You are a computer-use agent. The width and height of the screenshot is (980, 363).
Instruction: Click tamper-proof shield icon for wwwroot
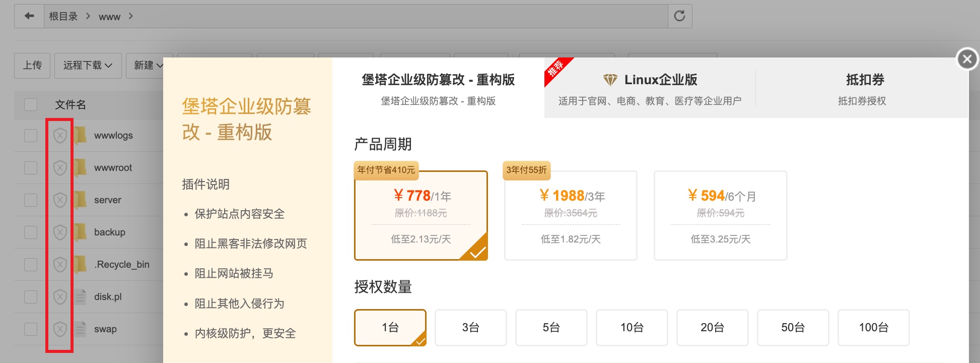pos(60,167)
